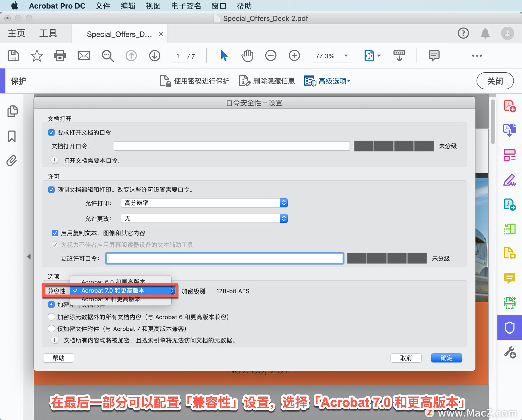Go to previous page with up arrow
The image size is (522, 420).
coord(131,56)
